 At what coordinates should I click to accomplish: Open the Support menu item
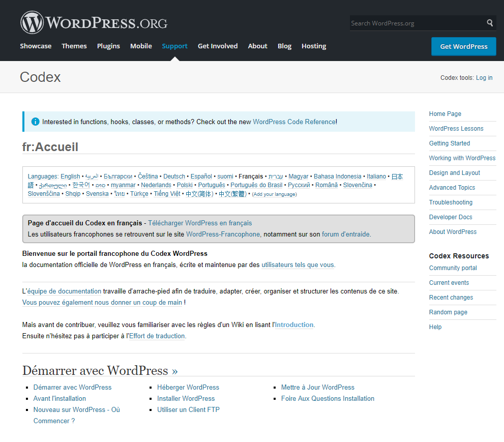pos(174,46)
